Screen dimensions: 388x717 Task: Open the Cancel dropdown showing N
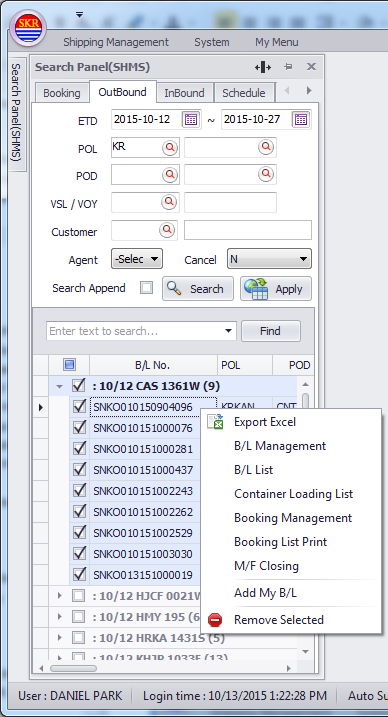pos(270,259)
